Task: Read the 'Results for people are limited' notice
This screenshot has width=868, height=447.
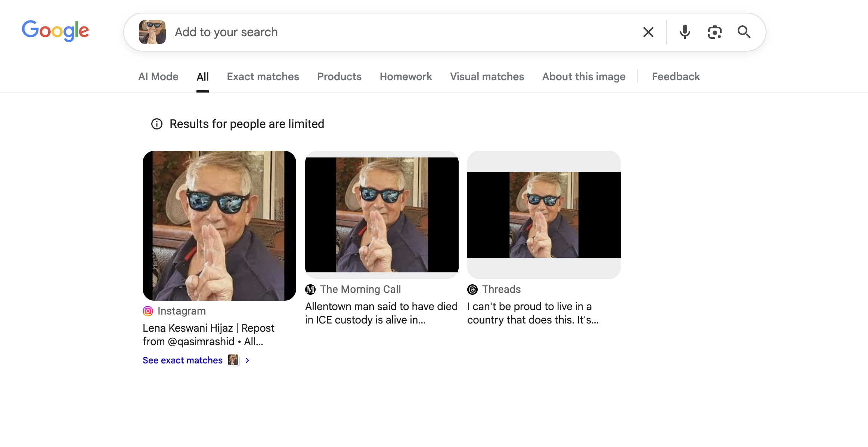Action: pyautogui.click(x=247, y=124)
